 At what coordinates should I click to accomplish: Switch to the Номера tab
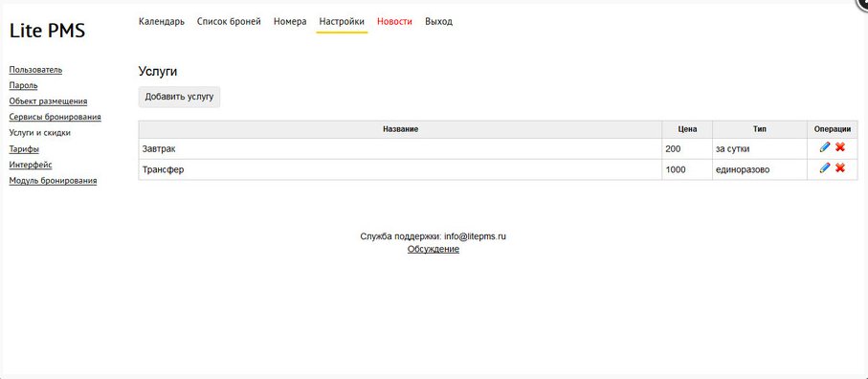click(x=290, y=22)
